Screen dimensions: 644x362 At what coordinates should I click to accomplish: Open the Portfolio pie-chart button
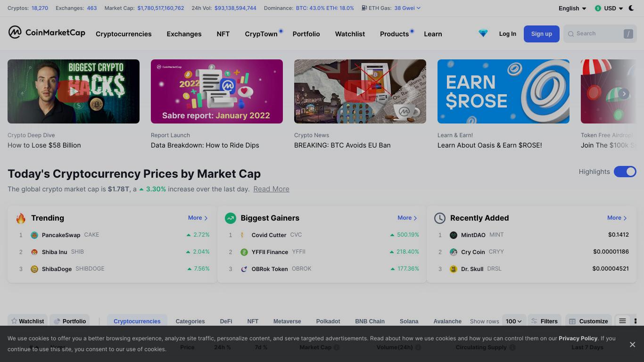[69, 321]
